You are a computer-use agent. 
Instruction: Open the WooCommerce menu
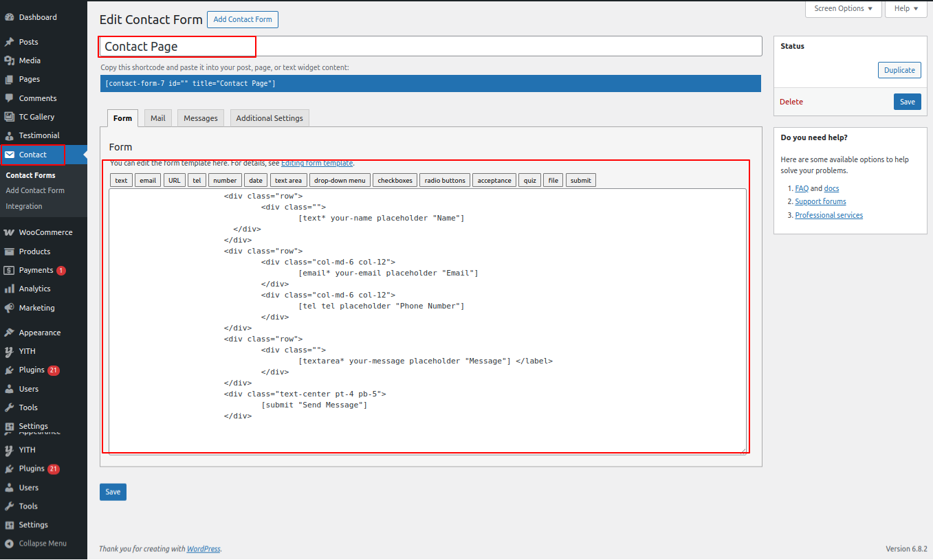point(45,232)
